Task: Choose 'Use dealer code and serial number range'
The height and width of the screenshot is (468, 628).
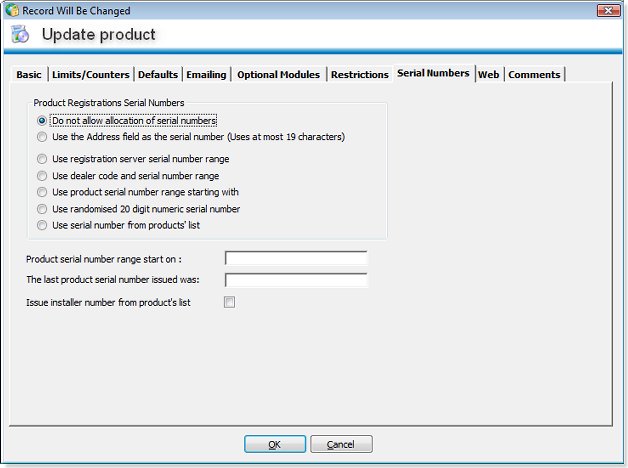Action: (42, 175)
